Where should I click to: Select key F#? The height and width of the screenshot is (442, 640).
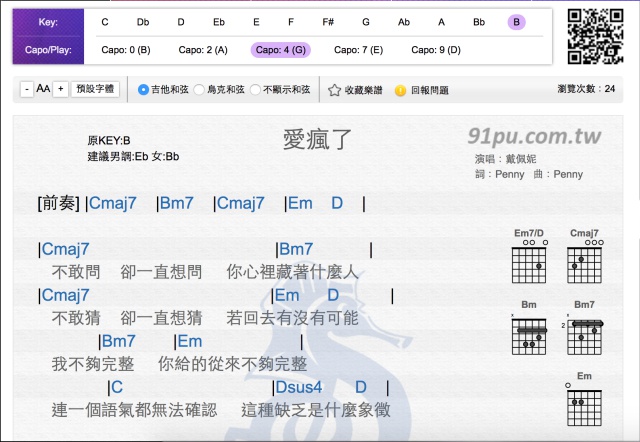click(328, 22)
